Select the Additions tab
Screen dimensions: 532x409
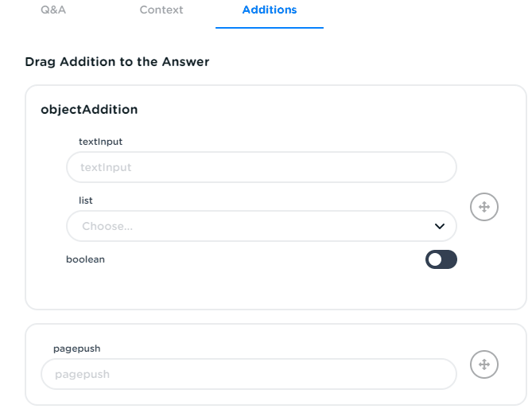[x=270, y=10]
